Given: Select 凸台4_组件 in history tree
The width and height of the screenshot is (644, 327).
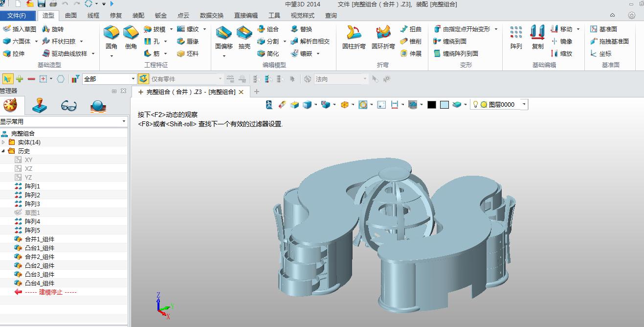Looking at the screenshot, I should [39, 283].
